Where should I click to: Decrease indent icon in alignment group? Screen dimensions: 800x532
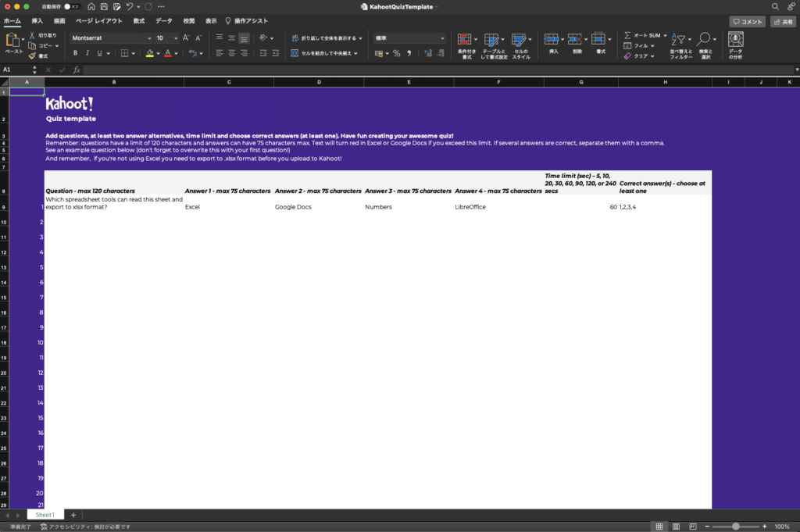(263, 53)
